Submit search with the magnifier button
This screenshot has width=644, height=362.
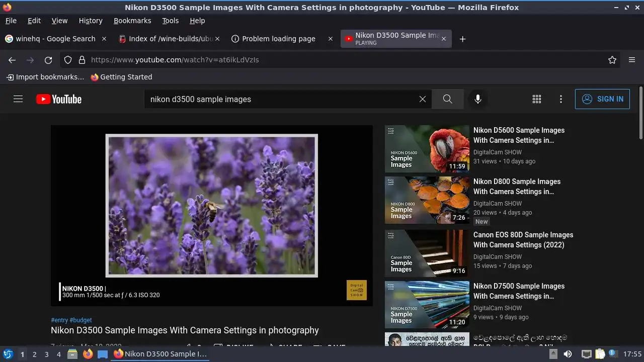(x=447, y=99)
